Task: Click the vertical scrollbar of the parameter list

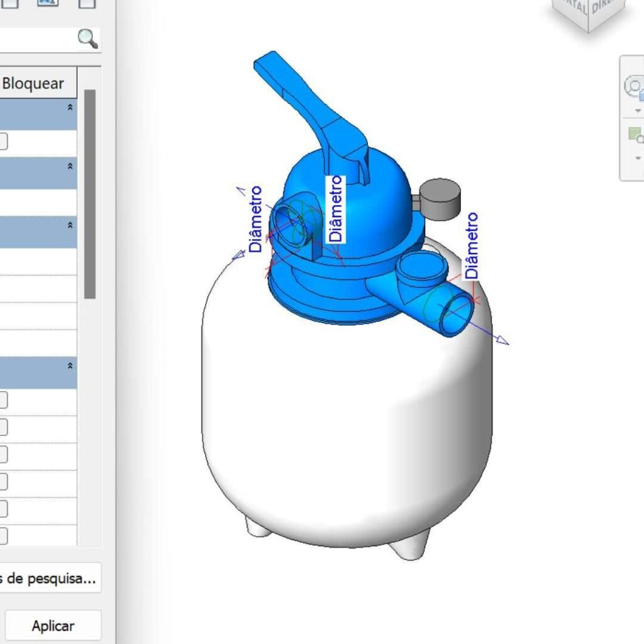Action: click(x=90, y=194)
